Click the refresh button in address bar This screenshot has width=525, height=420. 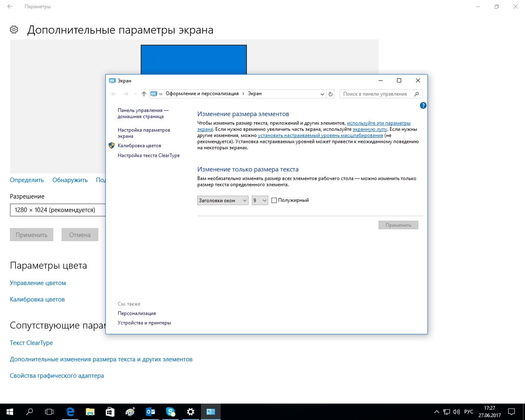click(x=331, y=94)
